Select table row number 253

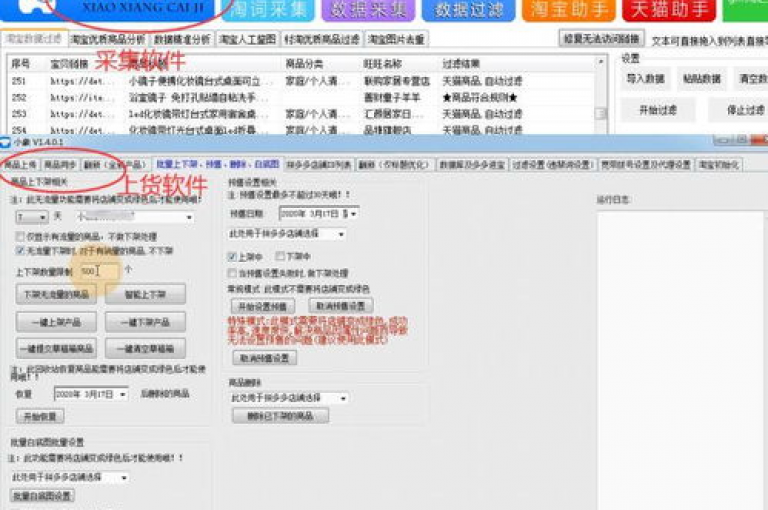[301, 114]
